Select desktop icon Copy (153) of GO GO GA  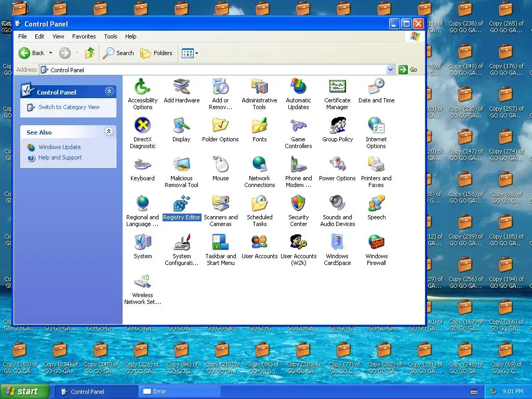pos(19,357)
